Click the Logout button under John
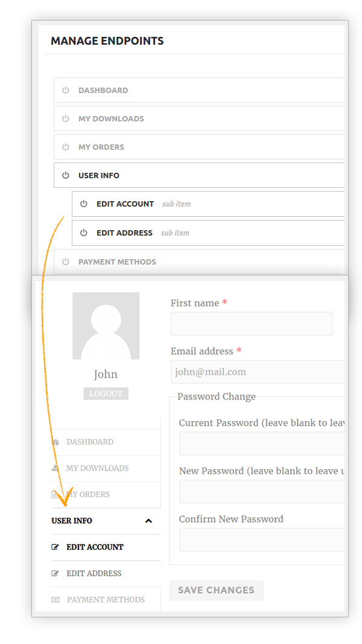This screenshot has height=644, width=362. click(x=106, y=393)
